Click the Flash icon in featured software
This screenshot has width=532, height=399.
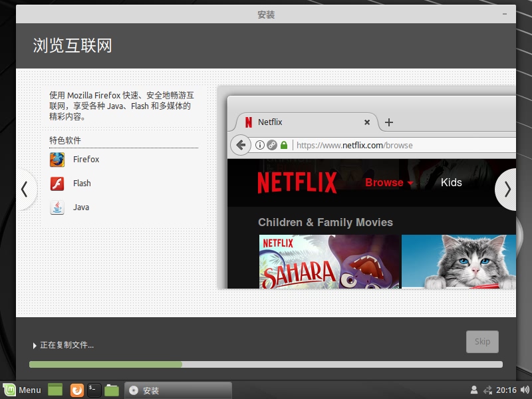pyautogui.click(x=57, y=184)
